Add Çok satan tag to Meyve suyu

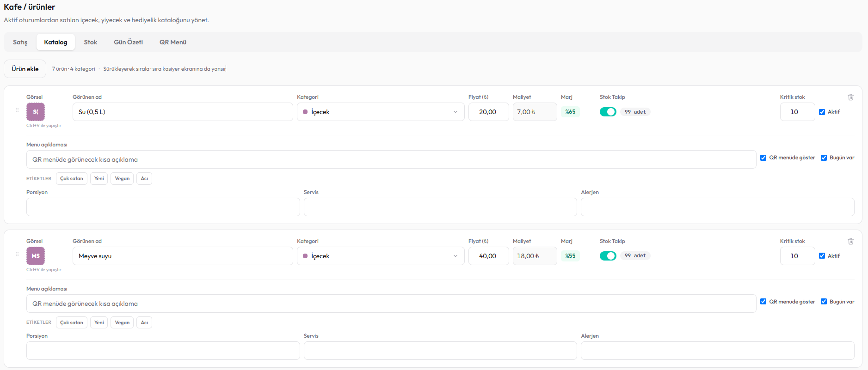pyautogui.click(x=72, y=322)
